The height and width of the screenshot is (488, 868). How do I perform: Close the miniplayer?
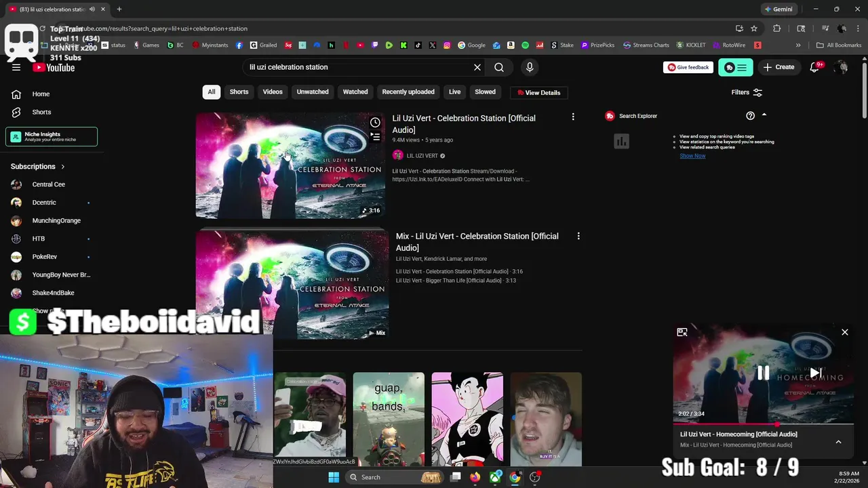pyautogui.click(x=845, y=332)
